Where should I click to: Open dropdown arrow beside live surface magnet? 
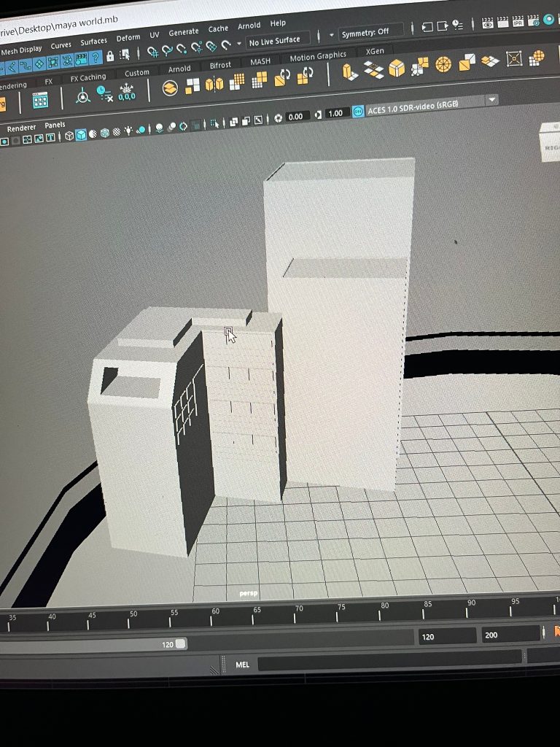tap(239, 43)
